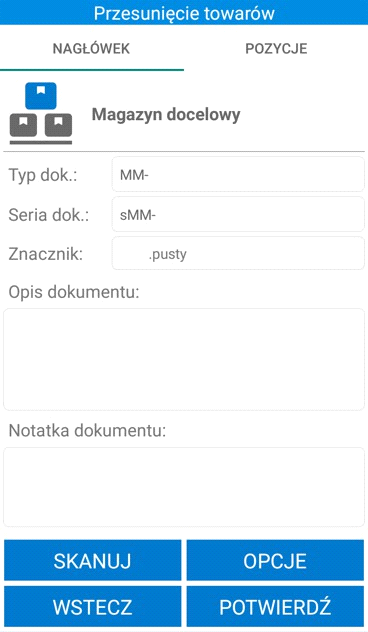Switch to the NAGŁÓWEK tab

[x=91, y=48]
